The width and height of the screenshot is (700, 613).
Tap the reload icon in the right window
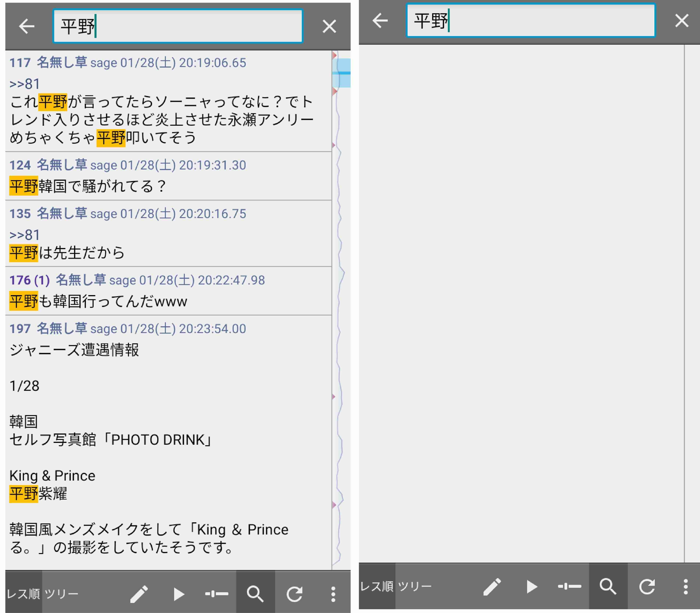pyautogui.click(x=647, y=587)
